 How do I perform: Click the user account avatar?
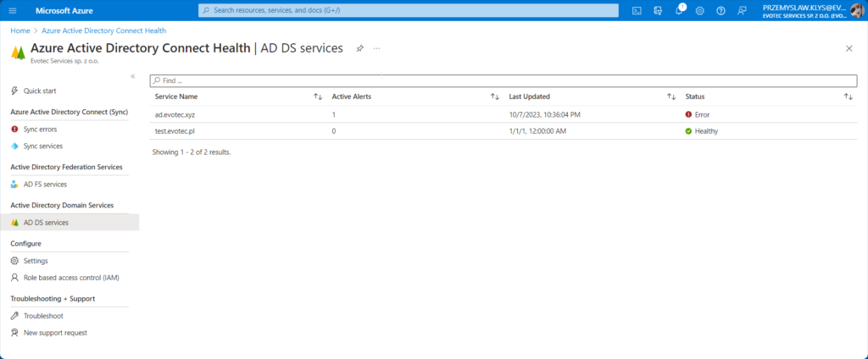coord(856,10)
